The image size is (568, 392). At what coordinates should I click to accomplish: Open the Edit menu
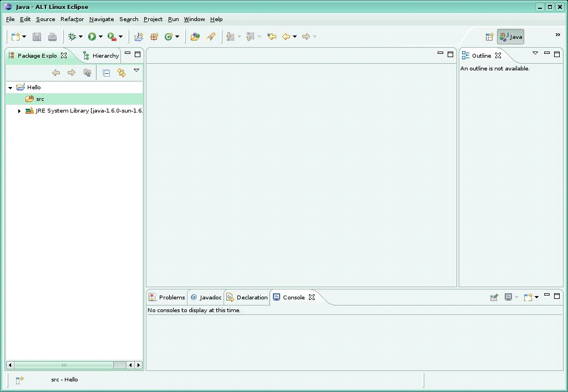(x=25, y=19)
